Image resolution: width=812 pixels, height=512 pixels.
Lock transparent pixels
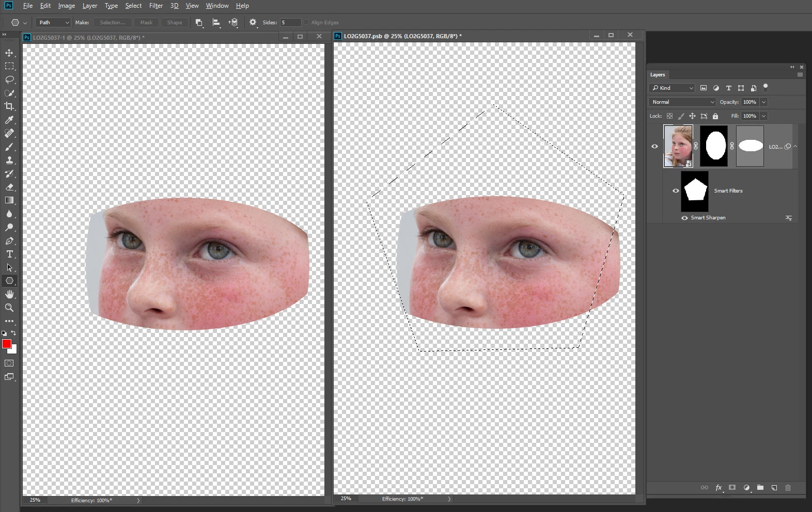669,116
